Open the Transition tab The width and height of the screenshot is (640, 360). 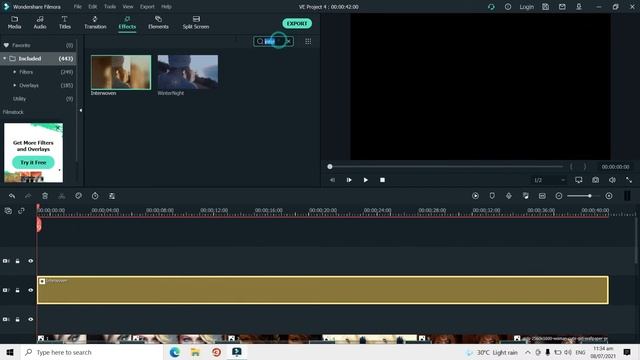pyautogui.click(x=95, y=22)
